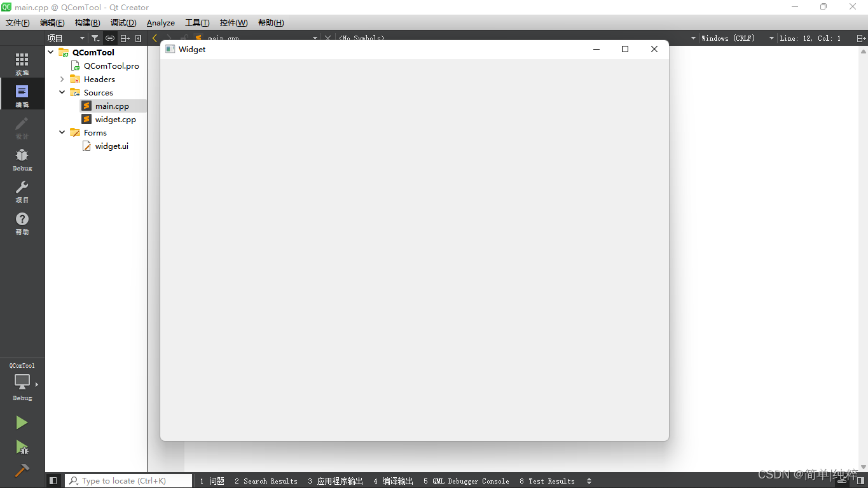Image resolution: width=868 pixels, height=488 pixels.
Task: Open the Help (帮助) mode
Action: pyautogui.click(x=22, y=223)
